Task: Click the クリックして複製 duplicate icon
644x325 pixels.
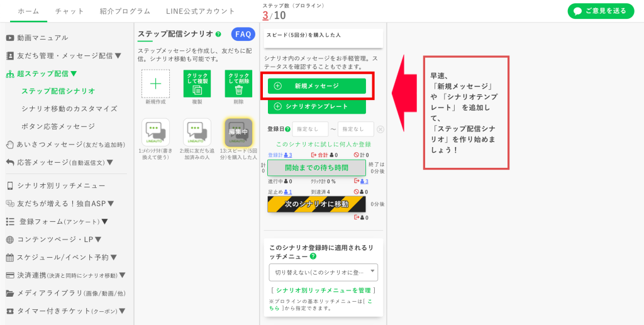Action: (x=197, y=84)
